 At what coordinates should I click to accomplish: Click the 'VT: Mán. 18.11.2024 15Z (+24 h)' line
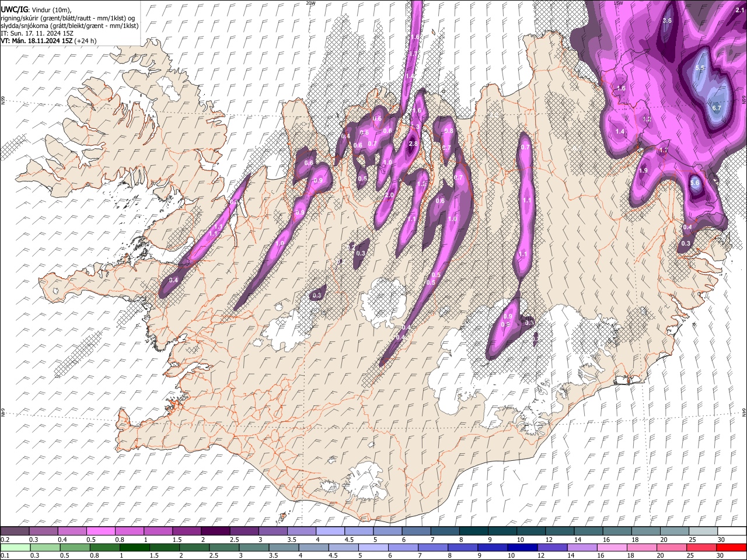coord(48,41)
